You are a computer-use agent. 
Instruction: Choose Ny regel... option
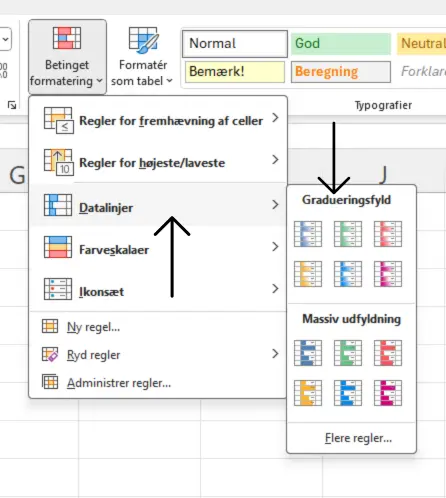(x=159, y=327)
